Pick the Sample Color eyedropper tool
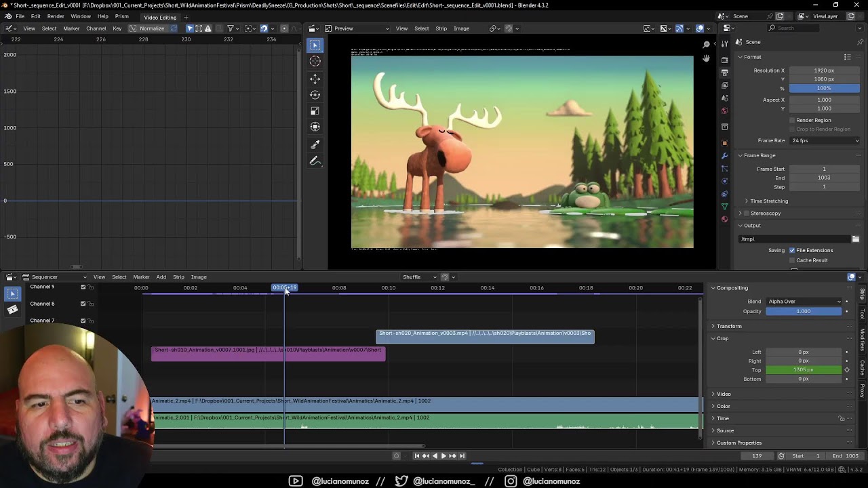 click(315, 144)
